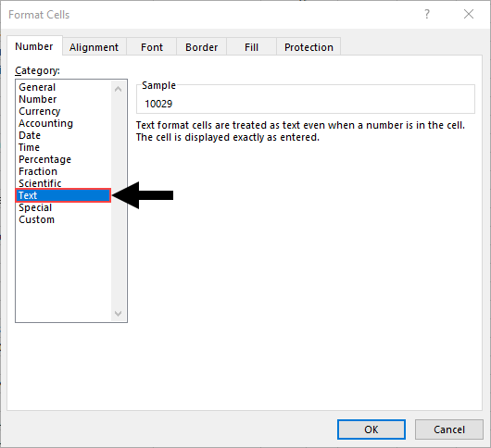This screenshot has width=491, height=448.
Task: Click the help question mark icon
Action: [427, 14]
